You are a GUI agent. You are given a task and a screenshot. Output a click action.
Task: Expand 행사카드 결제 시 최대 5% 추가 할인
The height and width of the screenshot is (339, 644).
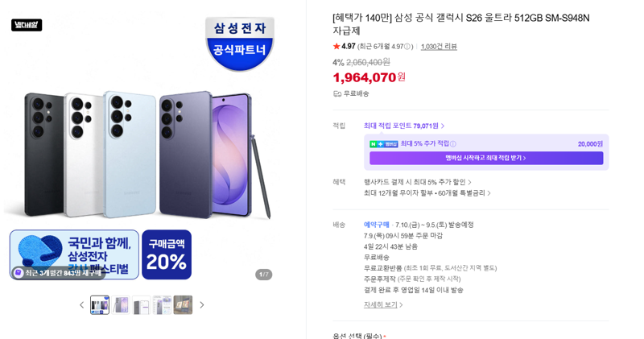tap(417, 182)
